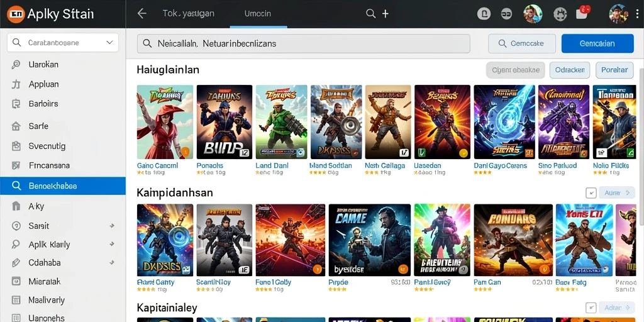Toggle the checkbox in Kaimpidanhsan header
644x322 pixels.
591,192
